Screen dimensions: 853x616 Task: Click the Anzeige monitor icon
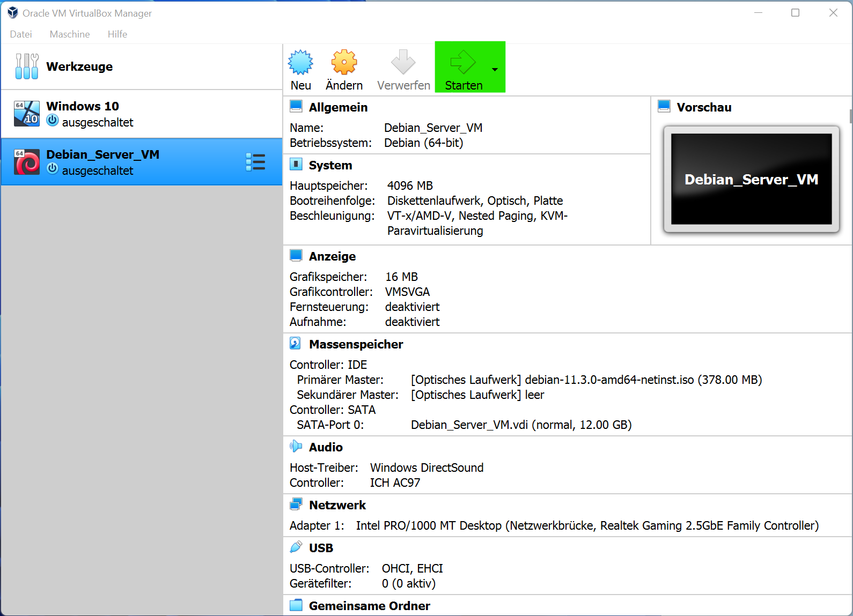point(296,255)
